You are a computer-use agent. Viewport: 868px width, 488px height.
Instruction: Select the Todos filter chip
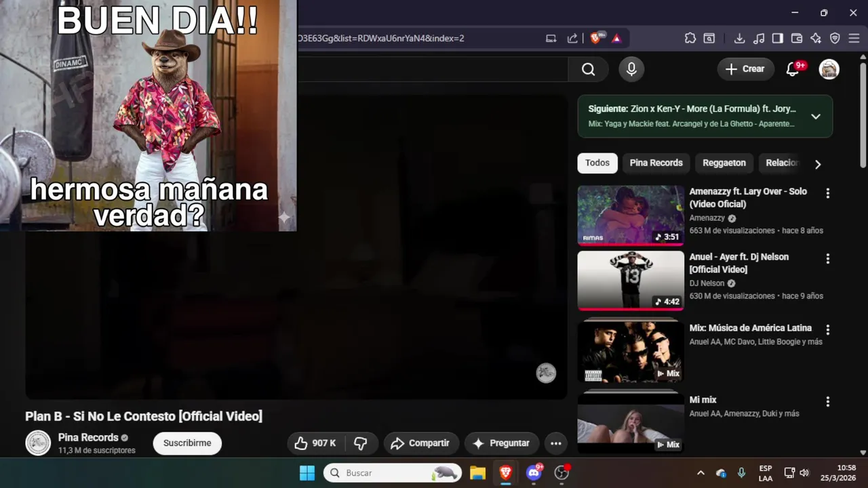(597, 163)
